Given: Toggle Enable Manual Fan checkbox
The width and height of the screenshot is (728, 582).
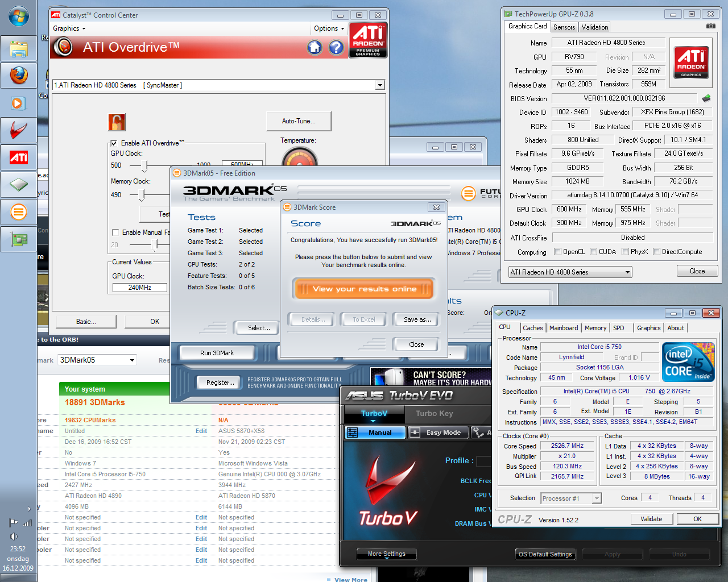Looking at the screenshot, I should point(115,232).
